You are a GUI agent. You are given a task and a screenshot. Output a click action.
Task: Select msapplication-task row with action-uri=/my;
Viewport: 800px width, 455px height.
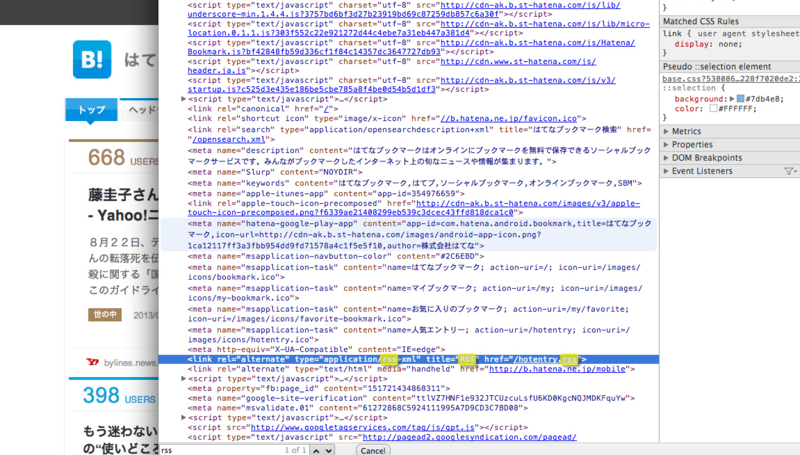[x=415, y=293]
